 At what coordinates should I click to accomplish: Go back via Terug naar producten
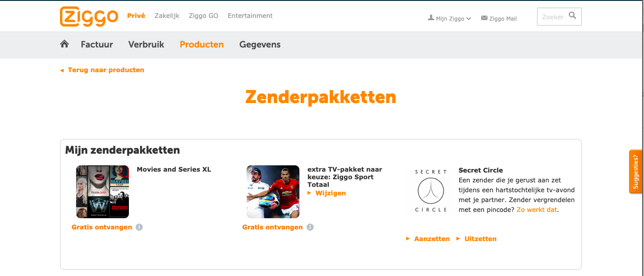point(106,70)
